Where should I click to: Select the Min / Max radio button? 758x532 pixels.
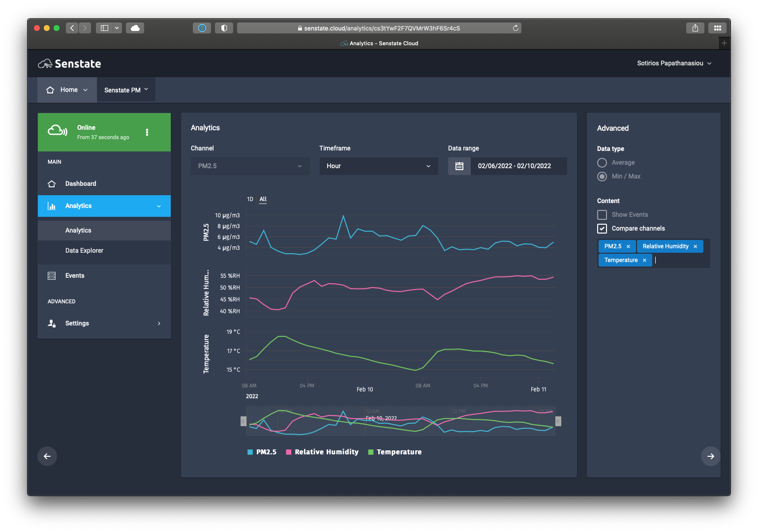click(x=602, y=177)
